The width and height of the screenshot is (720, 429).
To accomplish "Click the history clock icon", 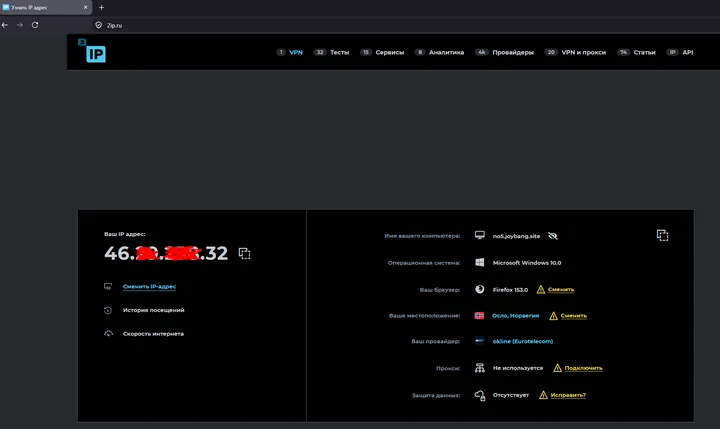I will (108, 310).
